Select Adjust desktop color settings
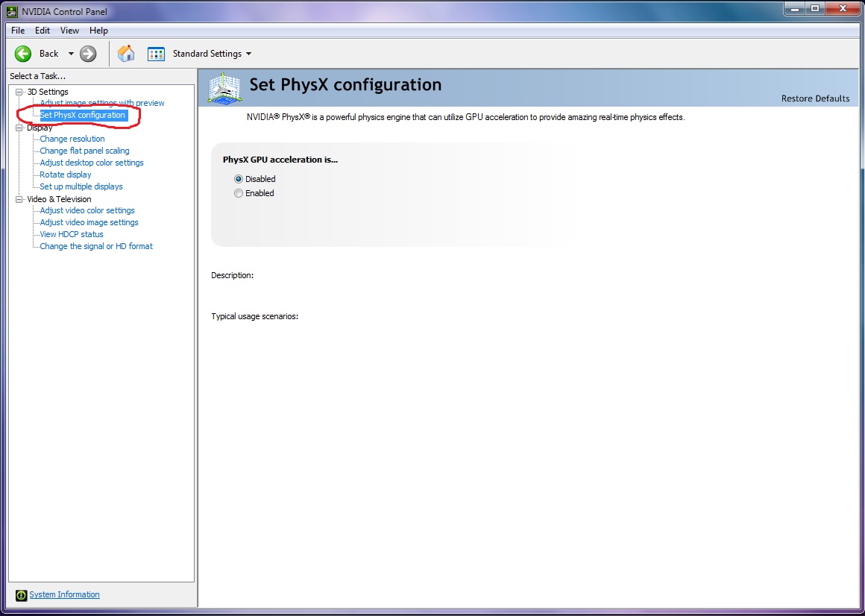The height and width of the screenshot is (616, 865). pyautogui.click(x=92, y=163)
